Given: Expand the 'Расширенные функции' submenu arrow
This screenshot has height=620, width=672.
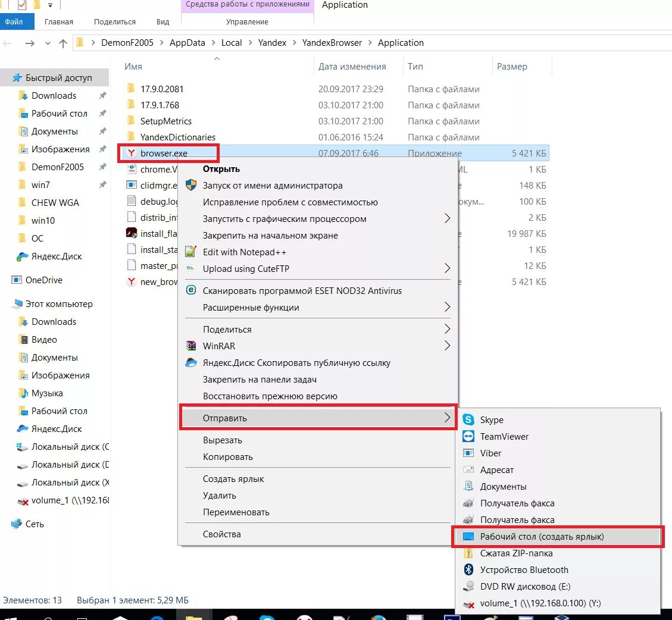Looking at the screenshot, I should click(x=447, y=307).
